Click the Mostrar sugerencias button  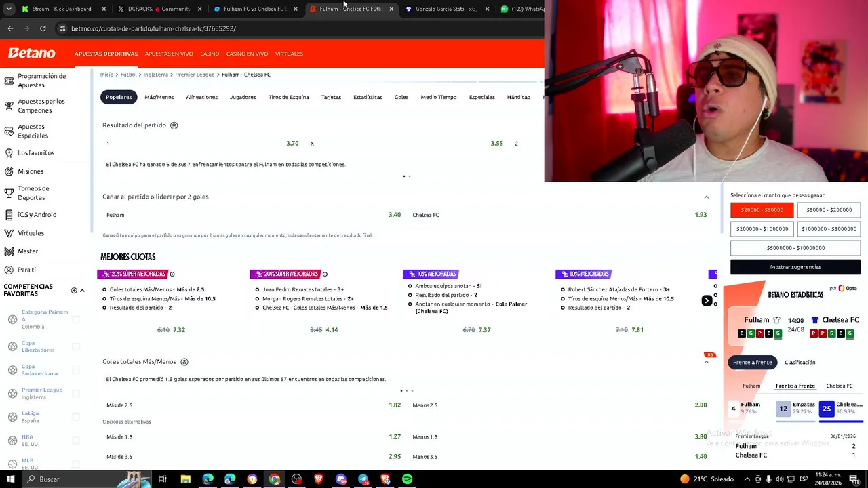tap(795, 267)
